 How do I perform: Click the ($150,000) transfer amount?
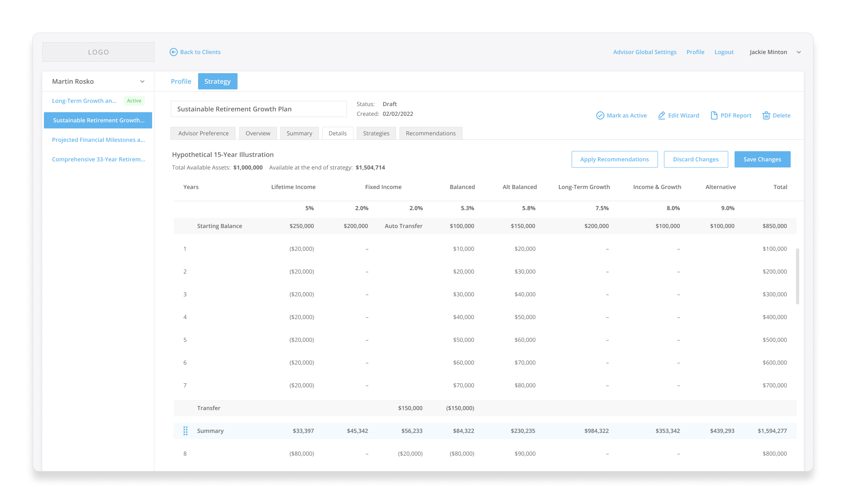point(460,408)
